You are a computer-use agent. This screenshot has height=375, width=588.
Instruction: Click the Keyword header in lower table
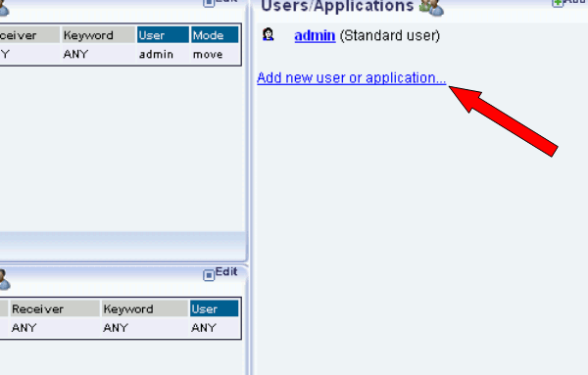click(x=145, y=308)
